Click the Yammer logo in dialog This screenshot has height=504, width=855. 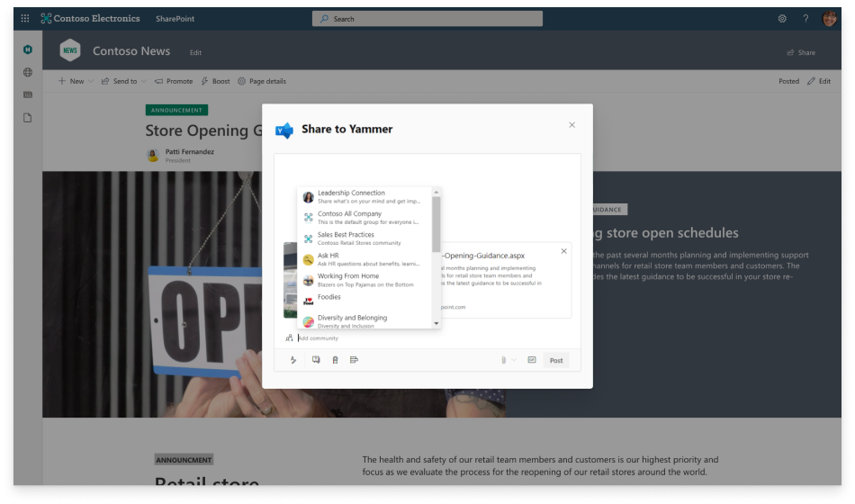coord(284,130)
